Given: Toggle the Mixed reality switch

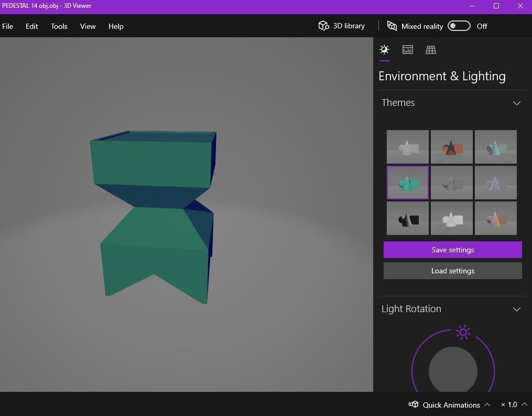Looking at the screenshot, I should (459, 26).
